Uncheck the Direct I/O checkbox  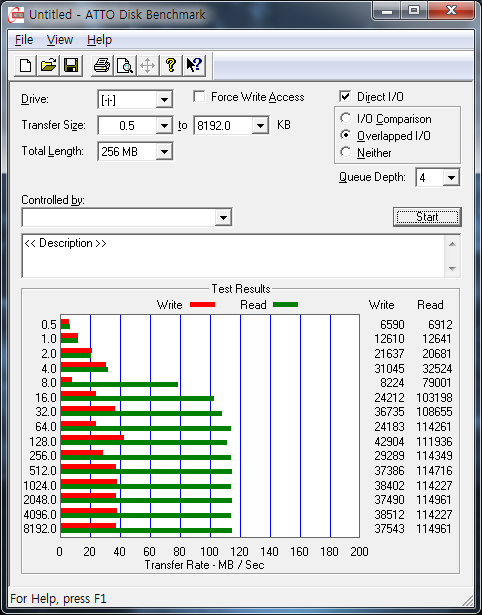[x=345, y=96]
